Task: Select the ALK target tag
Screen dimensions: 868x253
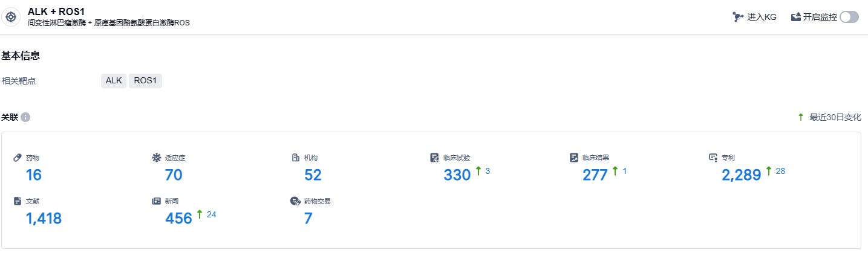Action: pos(114,81)
